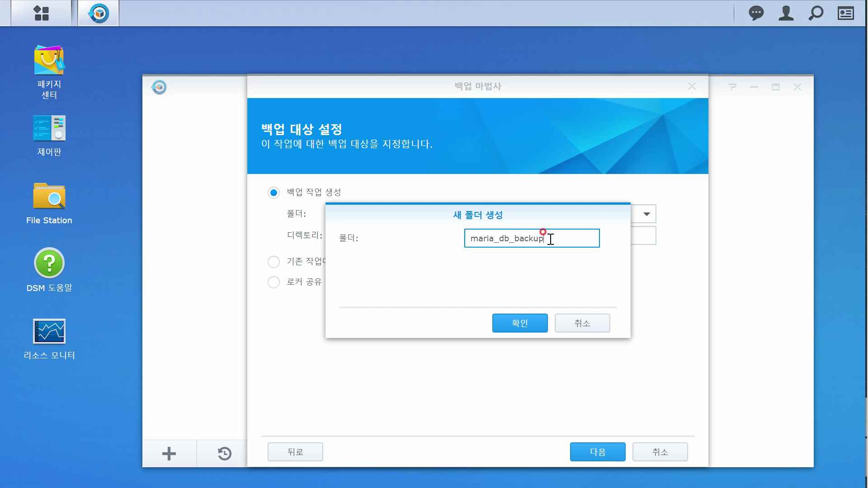This screenshot has height=488, width=868.
Task: Click 확인 to create the new folder
Action: tap(519, 323)
